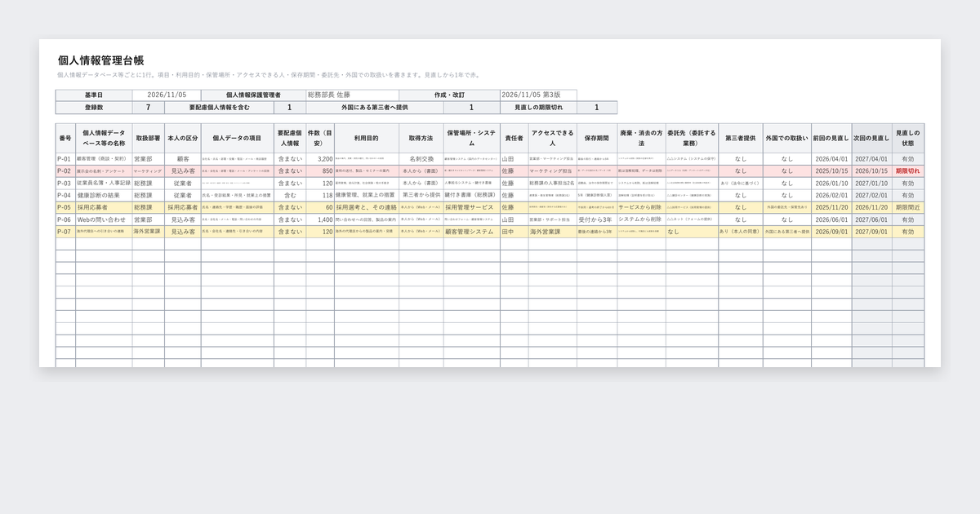Click the 名刺交換 acquisition method cell
The height and width of the screenshot is (514, 980).
tap(421, 159)
